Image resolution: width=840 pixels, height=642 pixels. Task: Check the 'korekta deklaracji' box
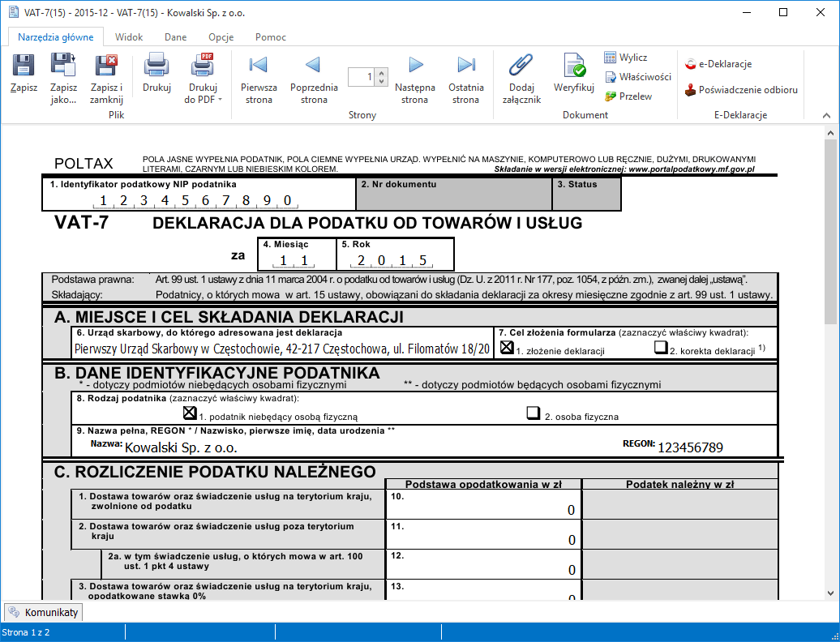[x=662, y=348]
